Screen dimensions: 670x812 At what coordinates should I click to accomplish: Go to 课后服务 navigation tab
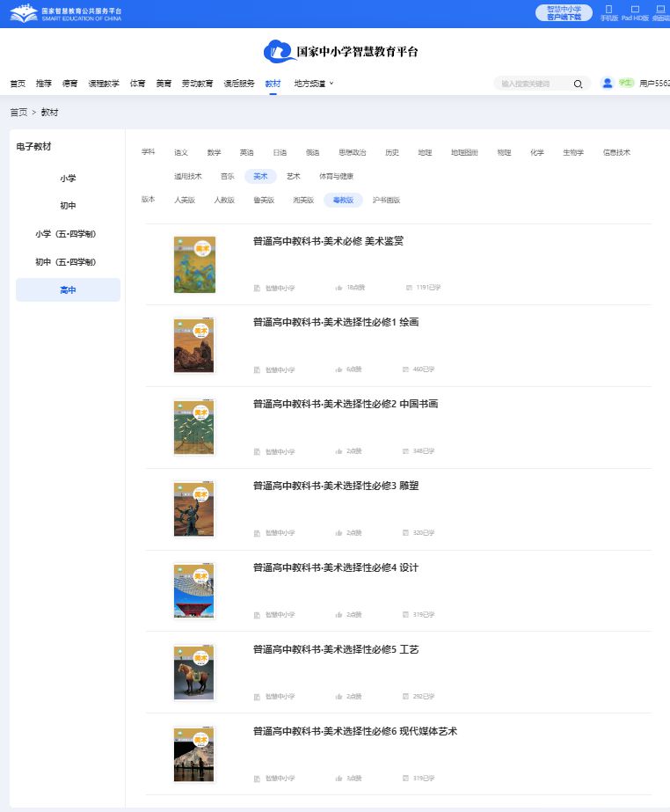(239, 84)
